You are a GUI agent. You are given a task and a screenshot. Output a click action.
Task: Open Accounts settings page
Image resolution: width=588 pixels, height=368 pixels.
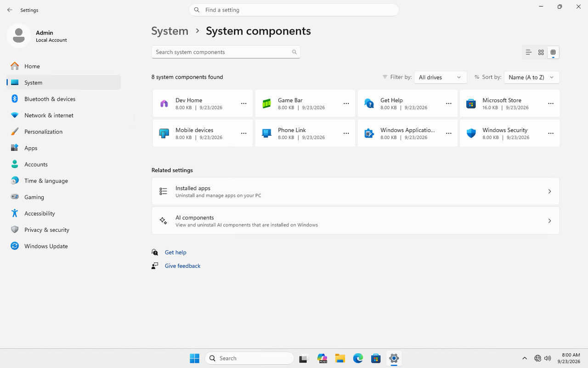(64, 164)
